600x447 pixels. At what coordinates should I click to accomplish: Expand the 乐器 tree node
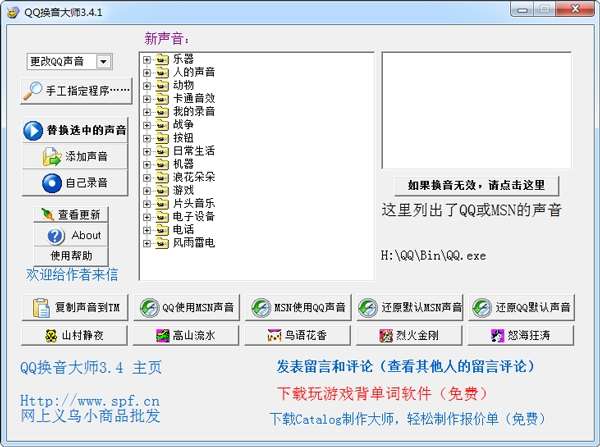[147, 60]
